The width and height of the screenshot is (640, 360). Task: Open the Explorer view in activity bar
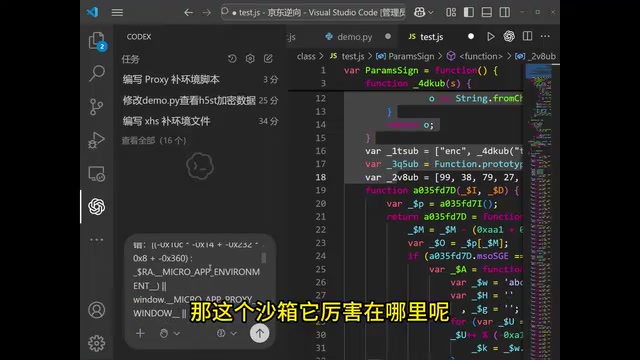97,41
